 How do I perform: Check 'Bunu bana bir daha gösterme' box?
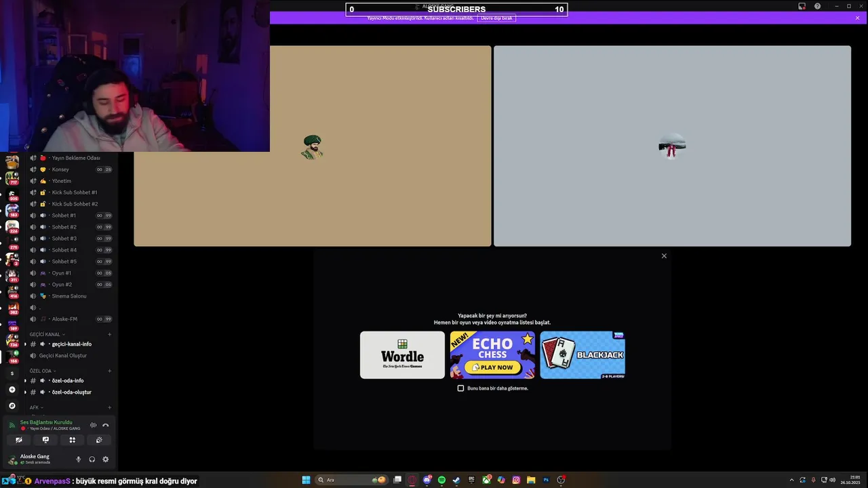tap(460, 388)
